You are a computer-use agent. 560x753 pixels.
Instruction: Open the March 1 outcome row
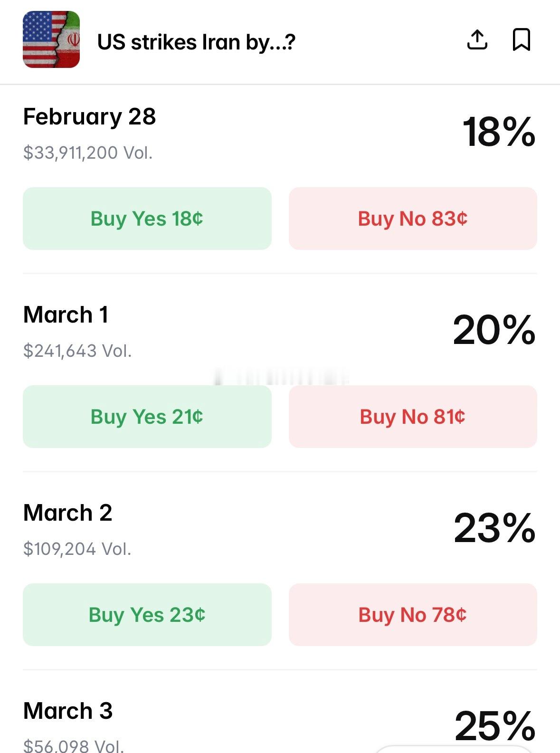(66, 315)
